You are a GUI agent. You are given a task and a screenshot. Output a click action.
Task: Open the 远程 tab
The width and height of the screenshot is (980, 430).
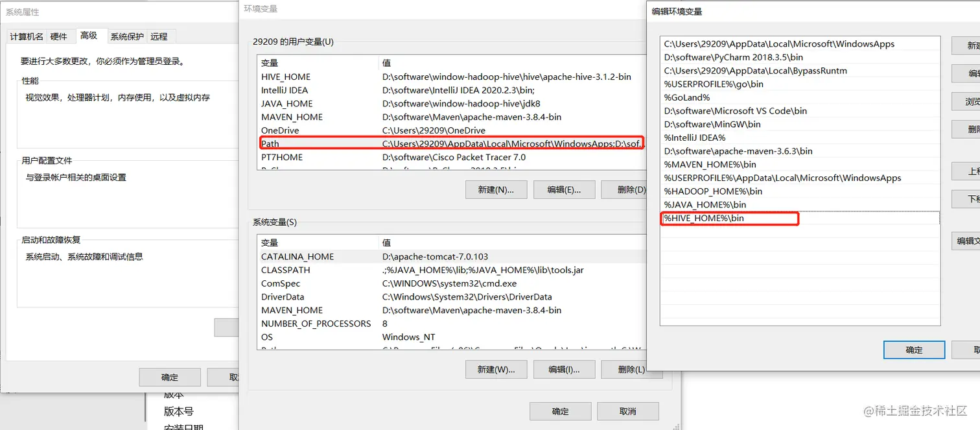click(x=159, y=36)
